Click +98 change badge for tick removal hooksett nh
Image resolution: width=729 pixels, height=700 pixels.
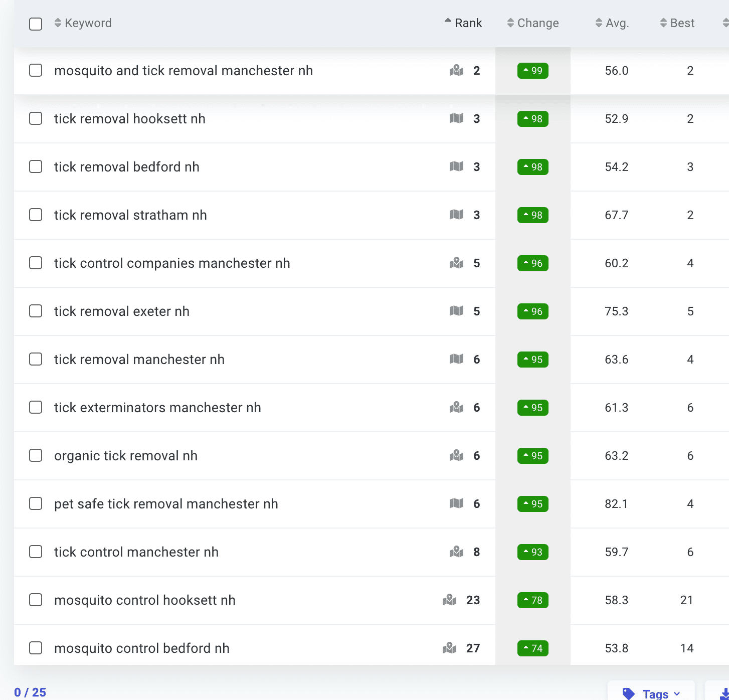[533, 119]
